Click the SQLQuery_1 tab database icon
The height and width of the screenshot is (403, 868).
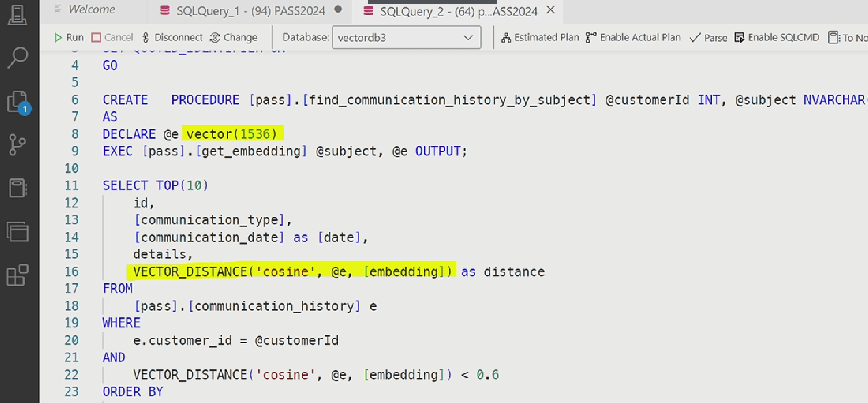165,10
